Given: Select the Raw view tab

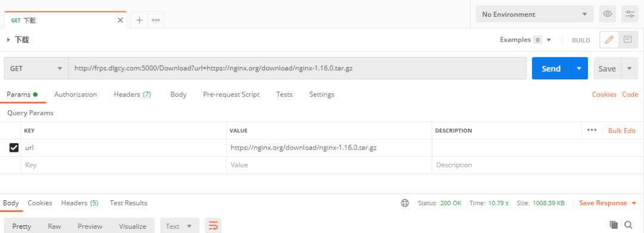Looking at the screenshot, I should point(54,226).
